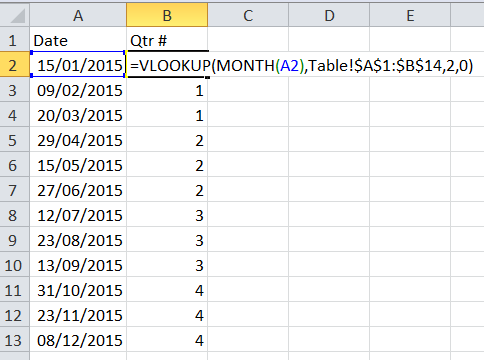
Task: Click the 'Qtr #' header cell
Action: [167, 40]
